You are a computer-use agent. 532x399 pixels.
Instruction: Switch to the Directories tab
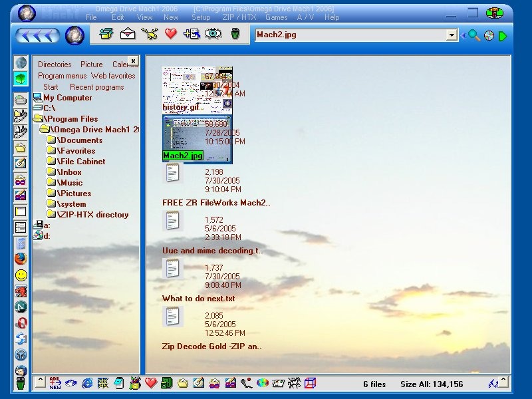[55, 65]
